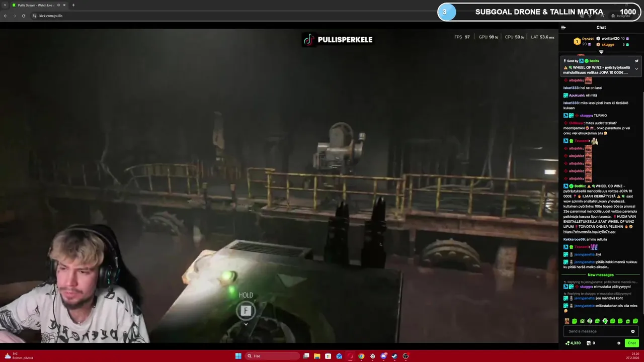
Task: Click the browser Back arrow
Action: click(x=5, y=16)
